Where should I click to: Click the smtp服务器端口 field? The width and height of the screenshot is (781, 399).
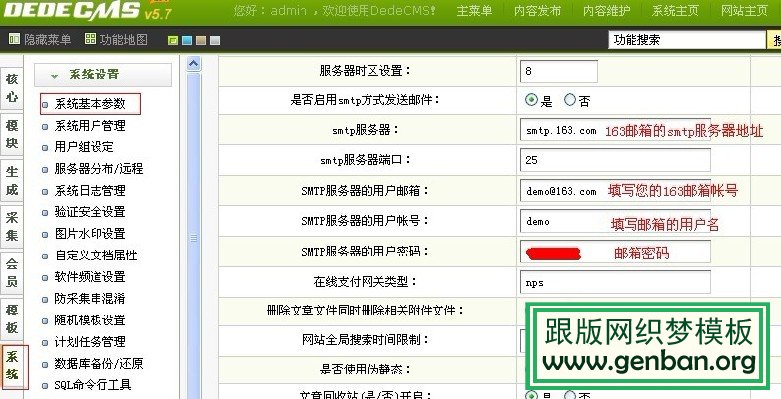615,160
